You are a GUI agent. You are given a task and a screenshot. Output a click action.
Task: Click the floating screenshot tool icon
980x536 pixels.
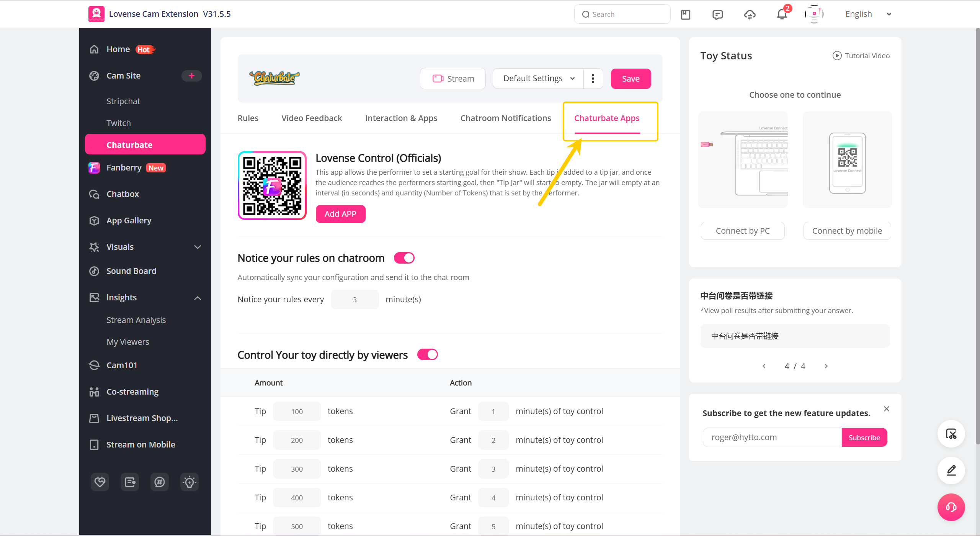coord(951,434)
